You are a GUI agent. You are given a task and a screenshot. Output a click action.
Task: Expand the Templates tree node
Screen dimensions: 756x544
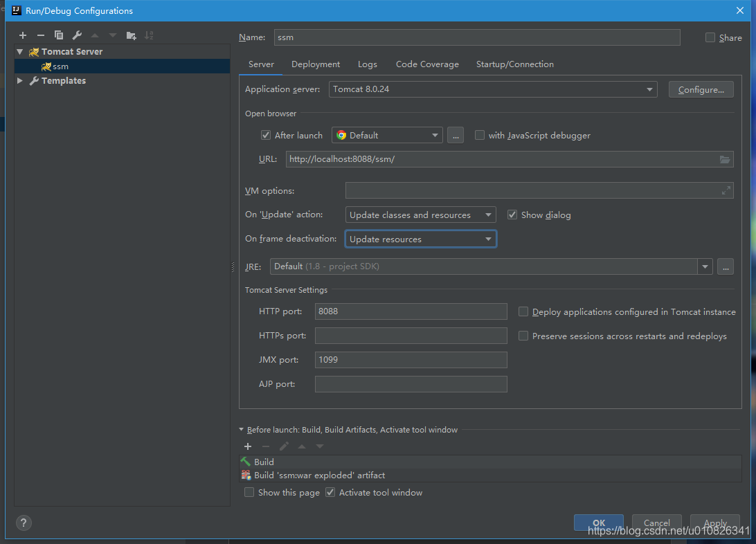point(20,80)
